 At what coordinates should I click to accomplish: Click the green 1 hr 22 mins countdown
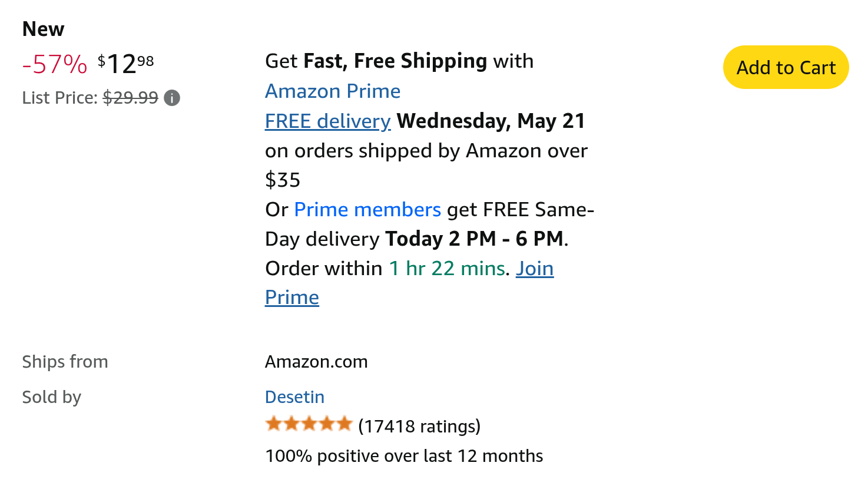[x=447, y=269]
